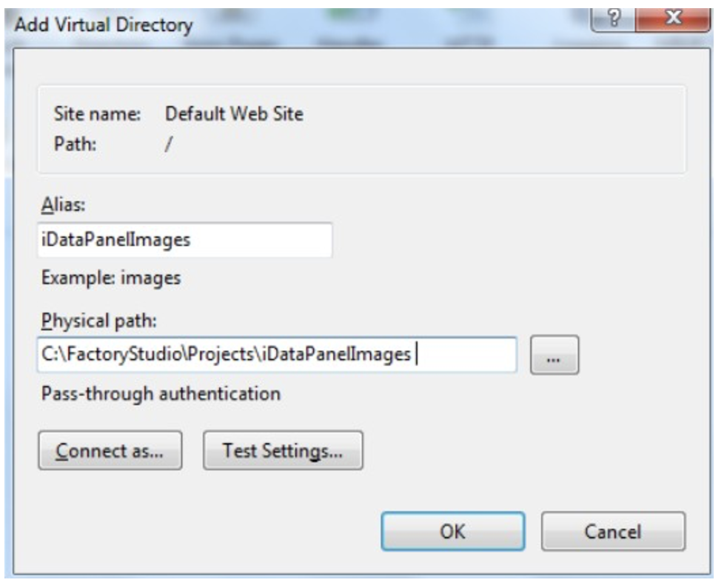Image resolution: width=727 pixels, height=588 pixels.
Task: Click the Site name: label
Action: tap(98, 113)
